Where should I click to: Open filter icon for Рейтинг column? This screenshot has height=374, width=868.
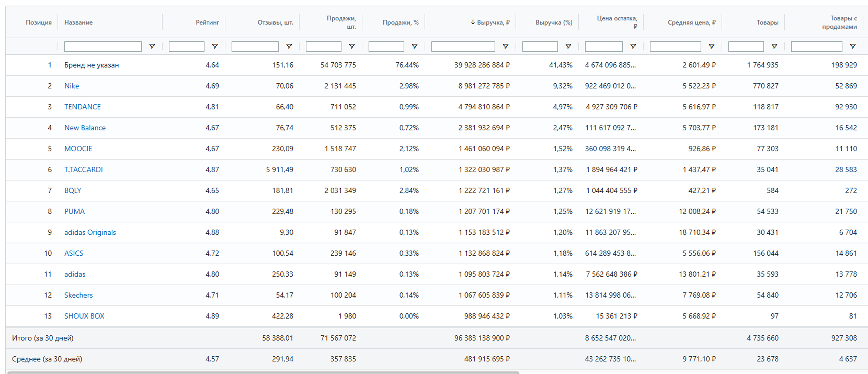(215, 47)
